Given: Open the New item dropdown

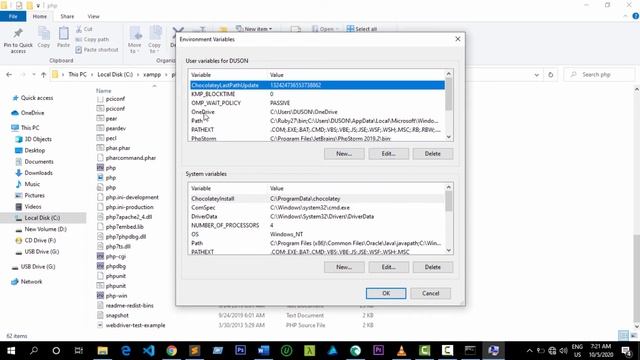Looking at the screenshot, I should point(254,29).
